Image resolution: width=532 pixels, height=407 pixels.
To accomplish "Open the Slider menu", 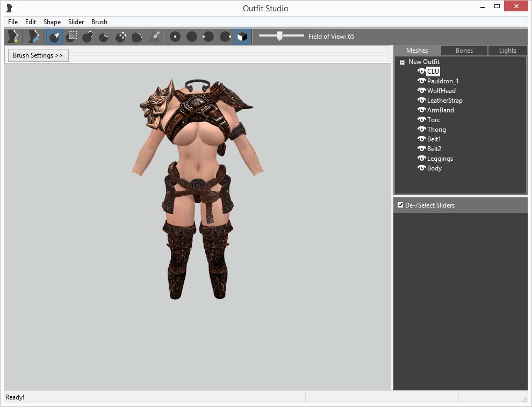I will [x=76, y=22].
